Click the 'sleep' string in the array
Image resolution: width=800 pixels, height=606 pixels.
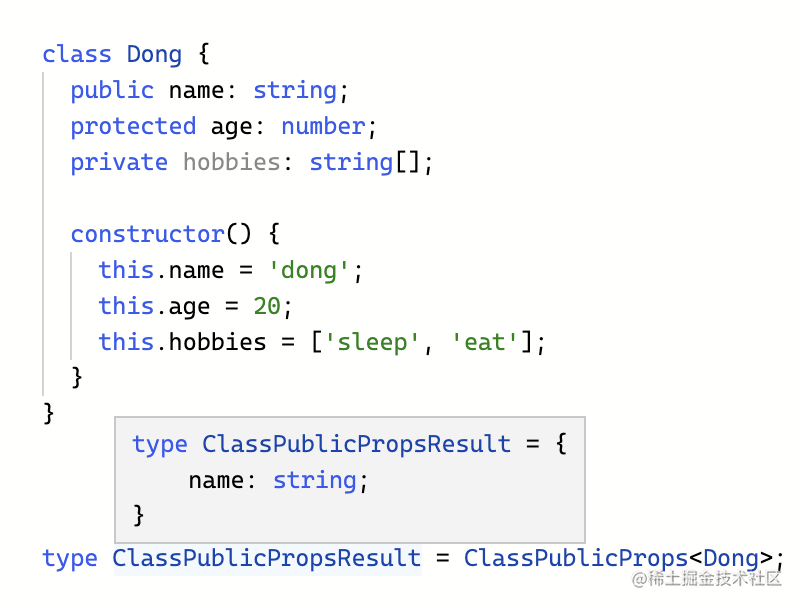click(x=371, y=342)
